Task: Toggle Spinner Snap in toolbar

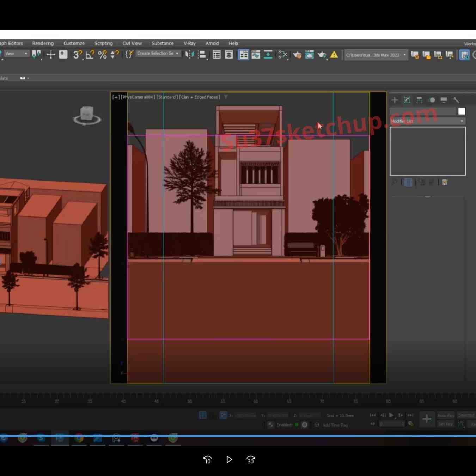Action: [115, 55]
